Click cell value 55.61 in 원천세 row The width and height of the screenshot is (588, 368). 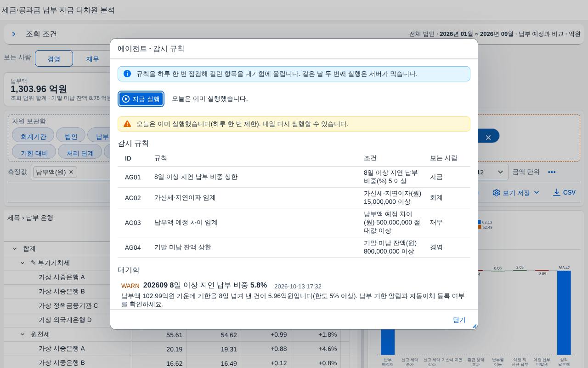pyautogui.click(x=175, y=335)
